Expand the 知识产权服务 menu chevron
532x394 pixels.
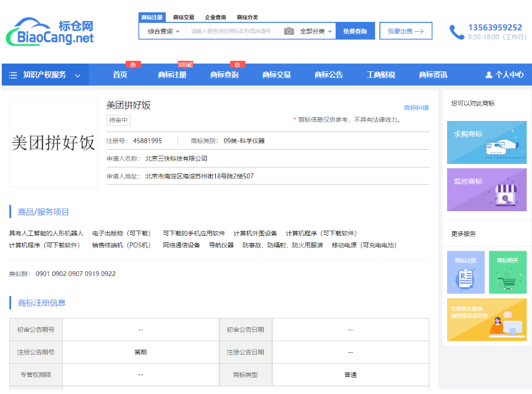(78, 75)
